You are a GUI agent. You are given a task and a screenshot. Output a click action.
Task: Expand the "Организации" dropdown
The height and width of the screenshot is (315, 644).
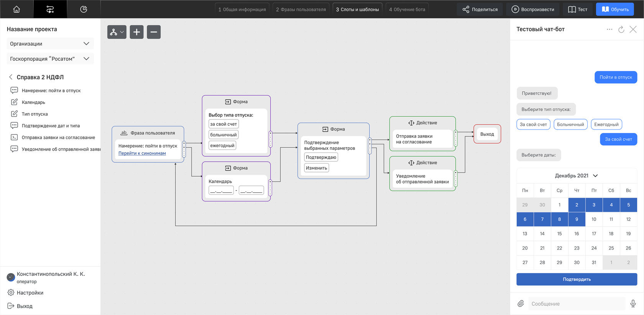tap(50, 44)
